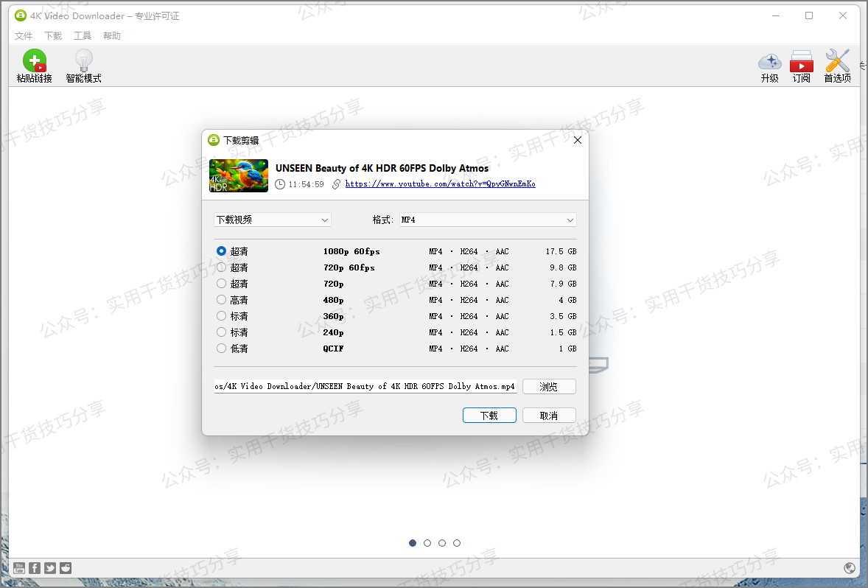Select the 720p 60fps quality option
The height and width of the screenshot is (588, 868).
222,267
